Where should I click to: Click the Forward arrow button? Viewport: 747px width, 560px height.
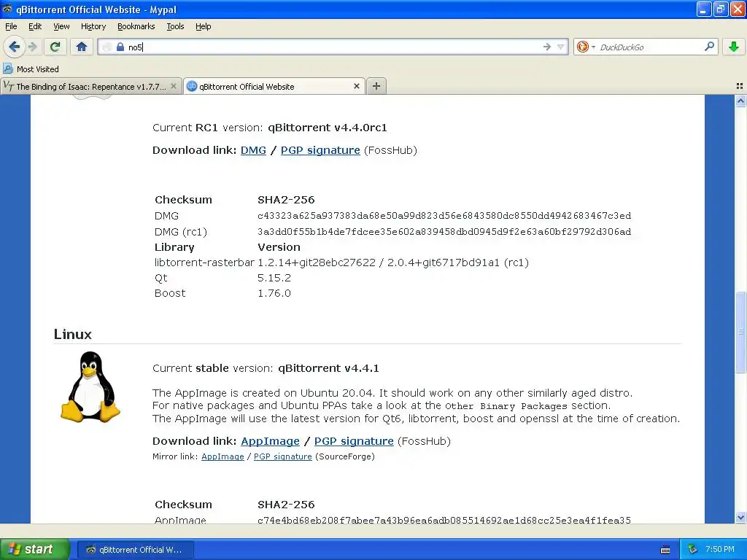[x=32, y=47]
